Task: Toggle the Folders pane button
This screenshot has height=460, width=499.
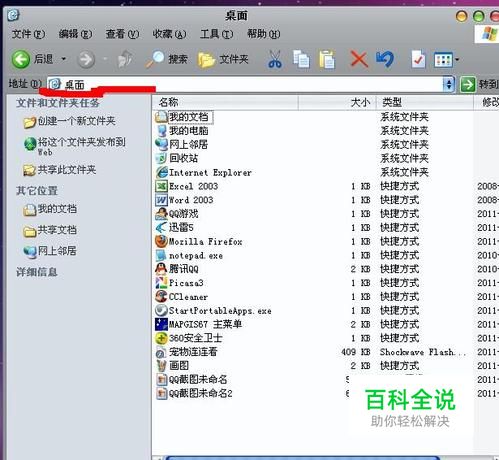Action: [223, 60]
